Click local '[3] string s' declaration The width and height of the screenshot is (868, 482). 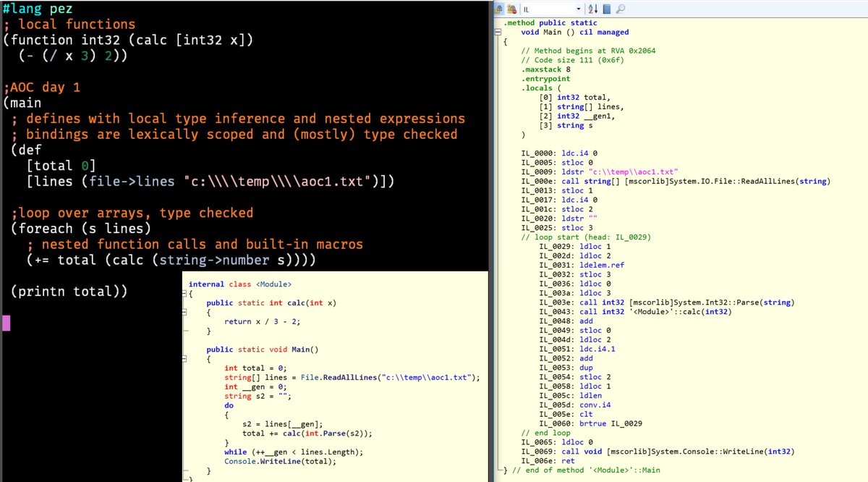coord(566,125)
